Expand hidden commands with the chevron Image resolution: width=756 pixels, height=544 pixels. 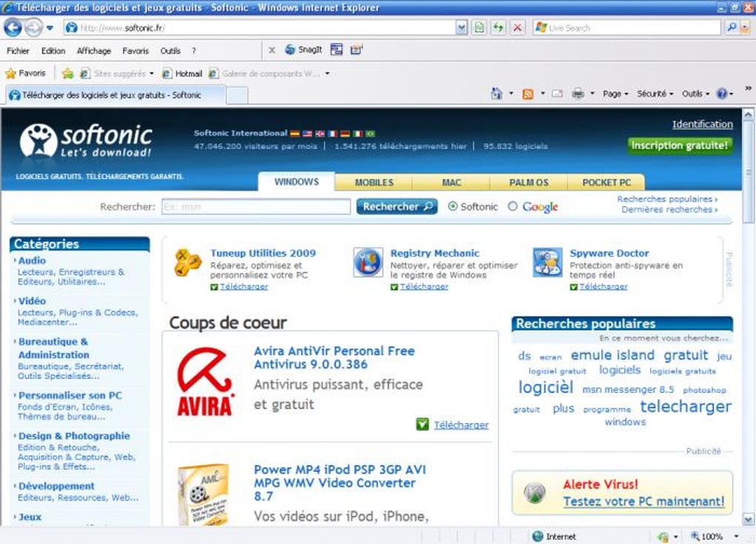pyautogui.click(x=748, y=88)
